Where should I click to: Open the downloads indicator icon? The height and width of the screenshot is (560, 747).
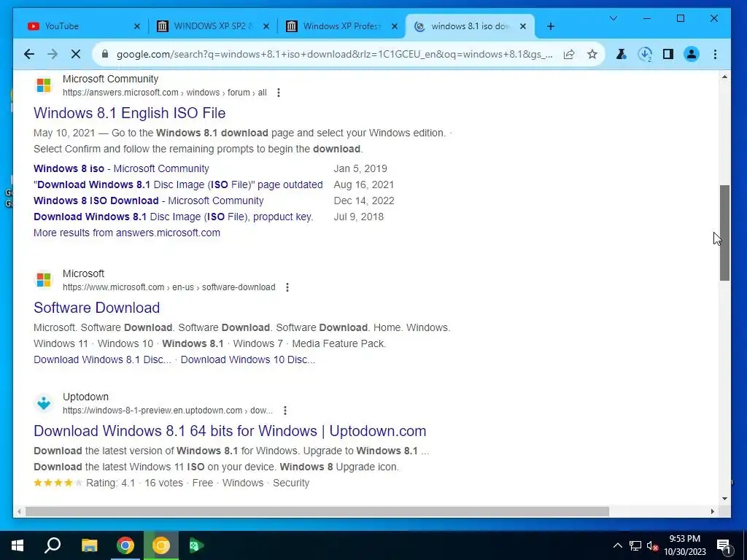pos(645,54)
